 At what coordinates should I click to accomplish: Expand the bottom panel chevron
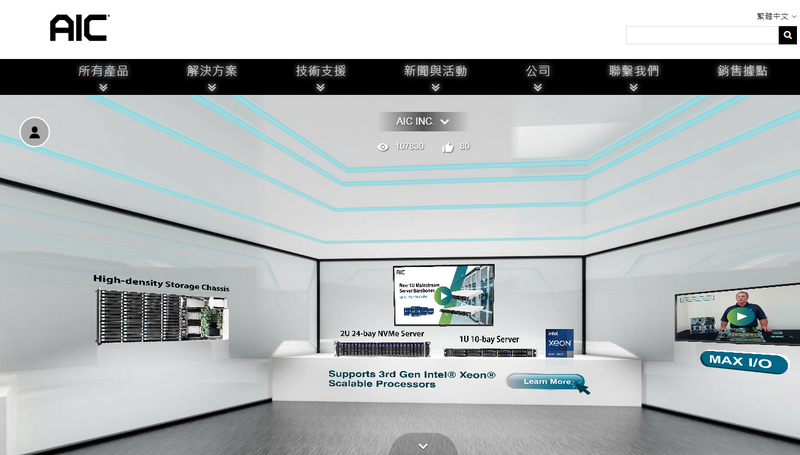(423, 446)
